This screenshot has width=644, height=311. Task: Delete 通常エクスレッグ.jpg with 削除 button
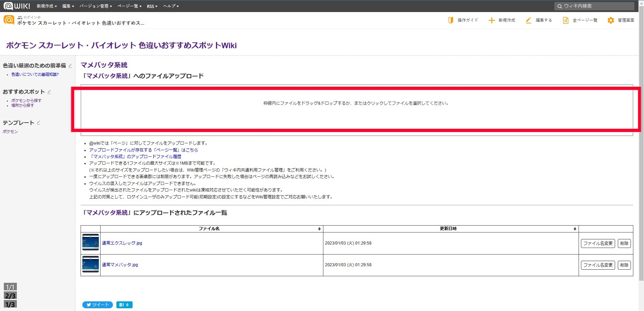pyautogui.click(x=624, y=243)
